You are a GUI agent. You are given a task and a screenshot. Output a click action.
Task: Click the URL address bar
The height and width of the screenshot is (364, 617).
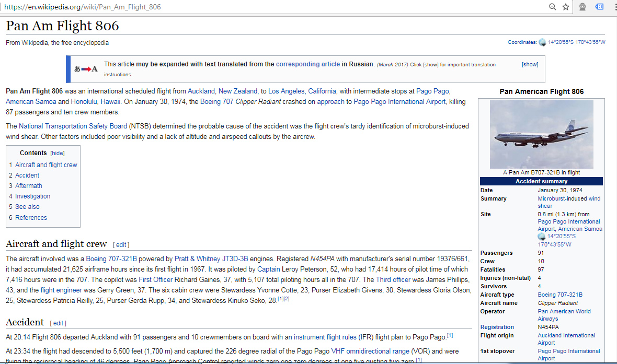(261, 7)
